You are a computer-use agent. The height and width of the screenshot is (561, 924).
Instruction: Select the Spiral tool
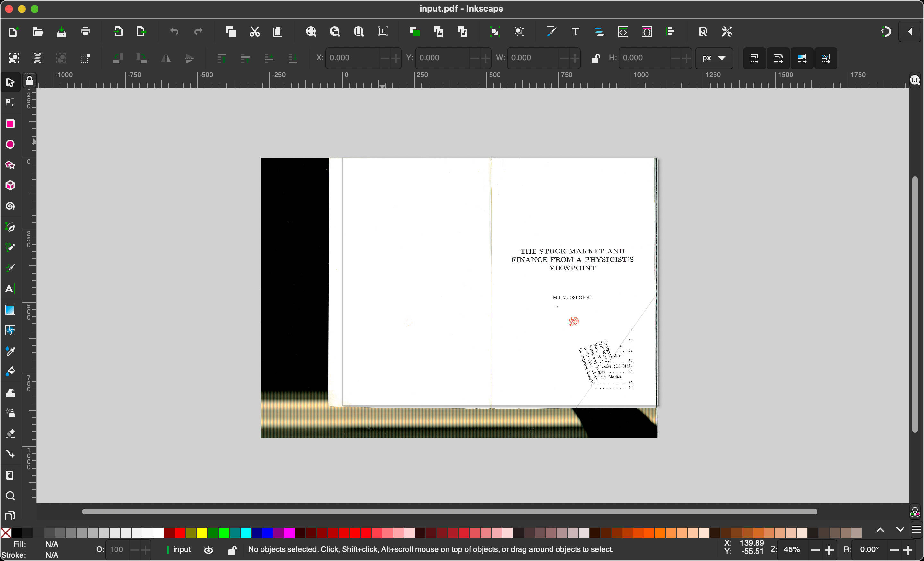click(x=10, y=206)
